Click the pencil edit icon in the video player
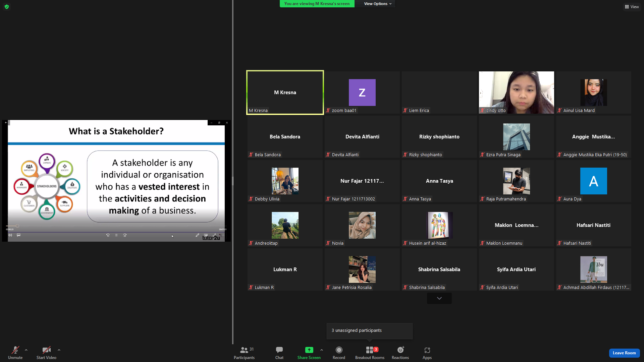 click(x=198, y=235)
